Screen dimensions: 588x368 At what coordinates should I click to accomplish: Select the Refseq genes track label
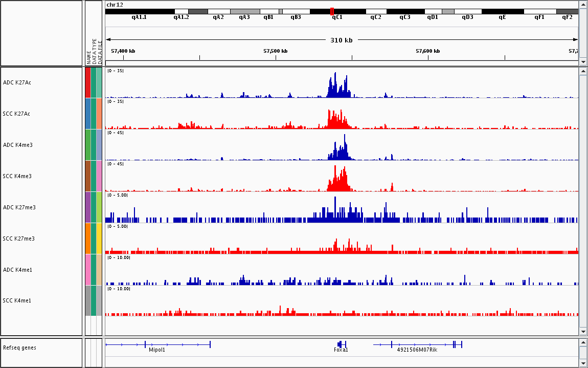(19, 348)
